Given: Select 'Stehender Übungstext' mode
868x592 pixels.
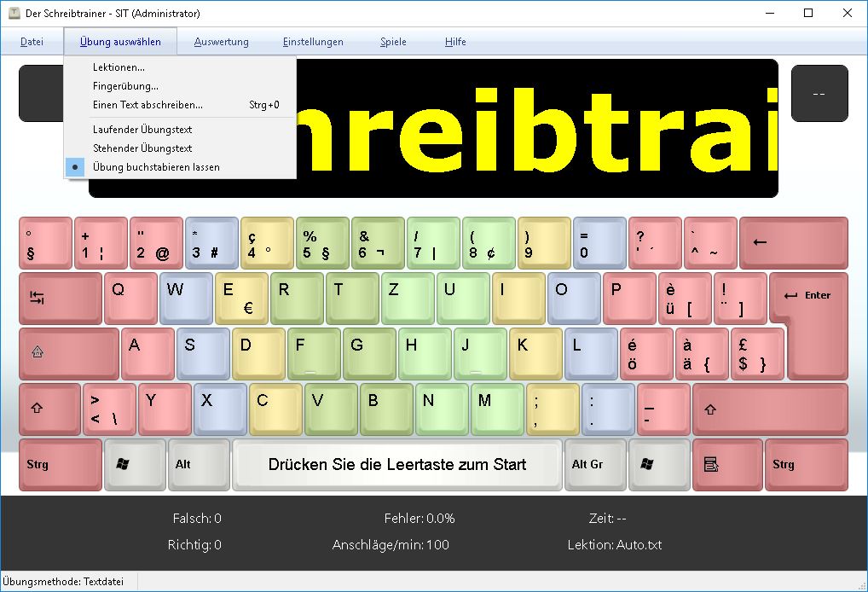Looking at the screenshot, I should click(x=142, y=148).
